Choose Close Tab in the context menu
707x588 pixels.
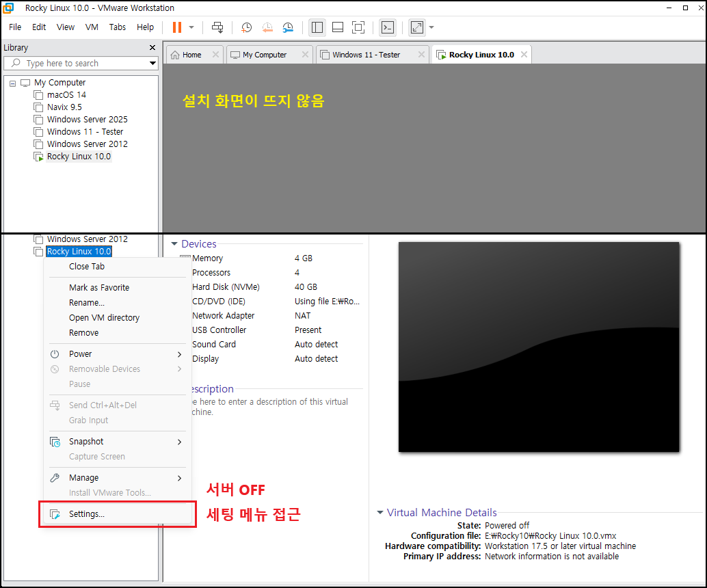tap(117, 267)
